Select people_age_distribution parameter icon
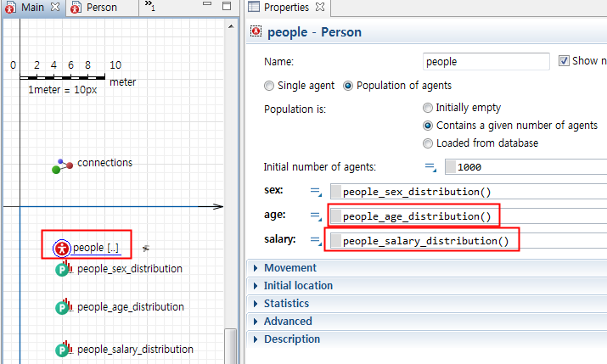This screenshot has height=364, width=607. [64, 307]
